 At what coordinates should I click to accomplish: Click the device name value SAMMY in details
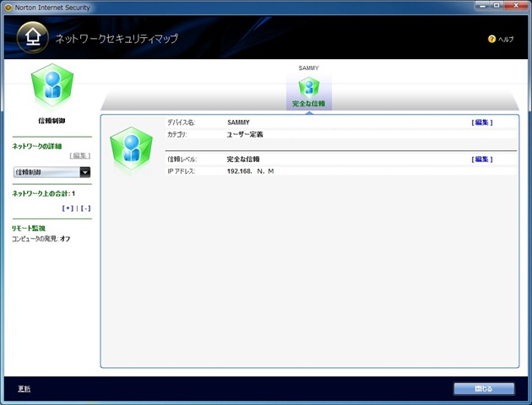tap(238, 122)
